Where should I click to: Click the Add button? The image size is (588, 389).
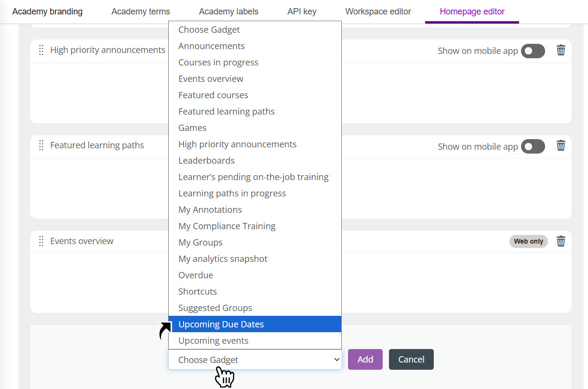pos(365,359)
